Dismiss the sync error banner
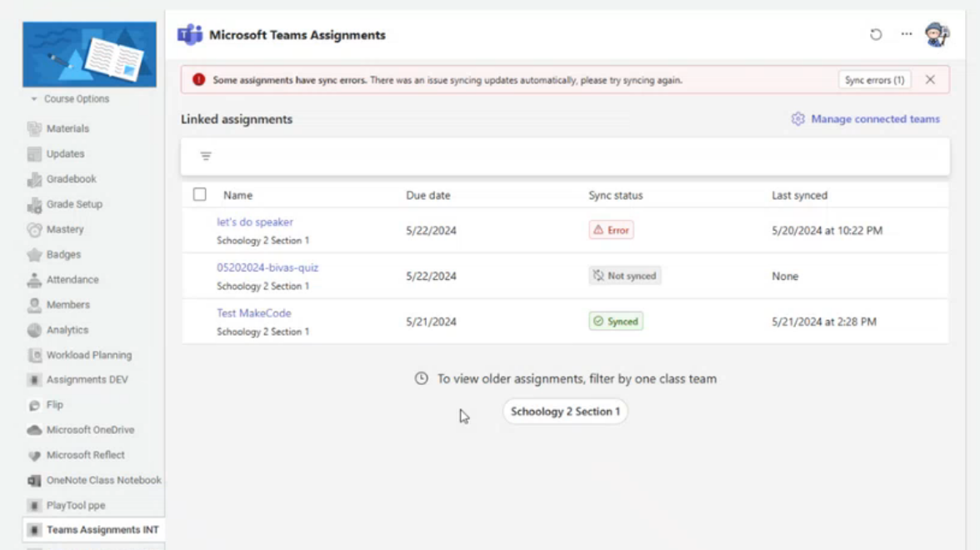This screenshot has height=550, width=980. coord(930,79)
